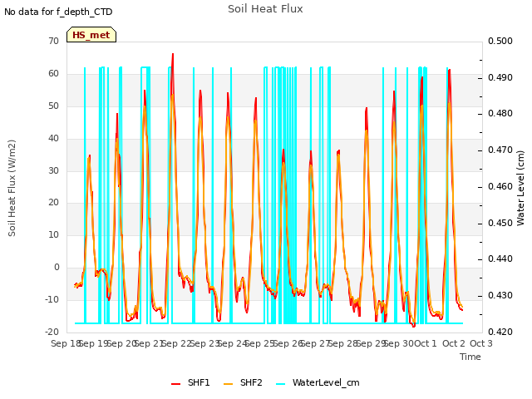
Task: Click the 0.420 value on right axis
Action: [x=500, y=332]
